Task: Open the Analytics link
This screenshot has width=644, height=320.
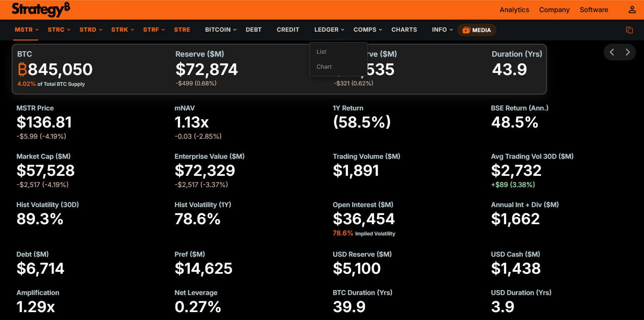Action: pyautogui.click(x=515, y=10)
